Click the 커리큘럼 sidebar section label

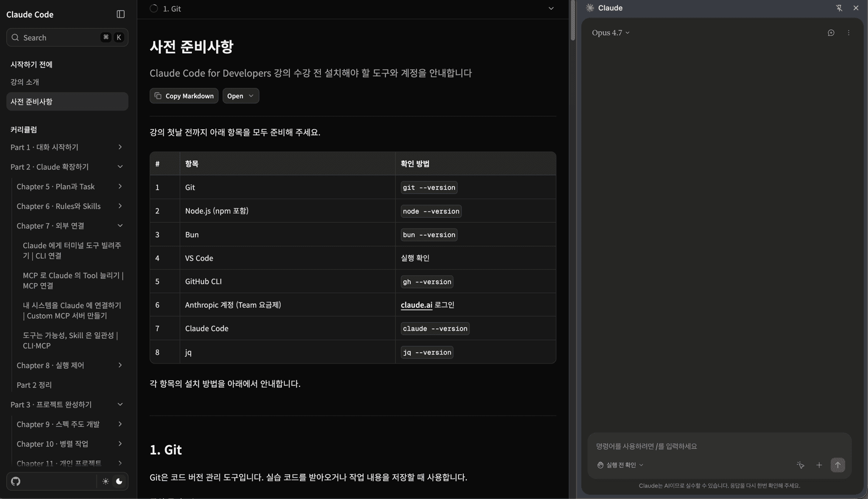[x=24, y=130]
